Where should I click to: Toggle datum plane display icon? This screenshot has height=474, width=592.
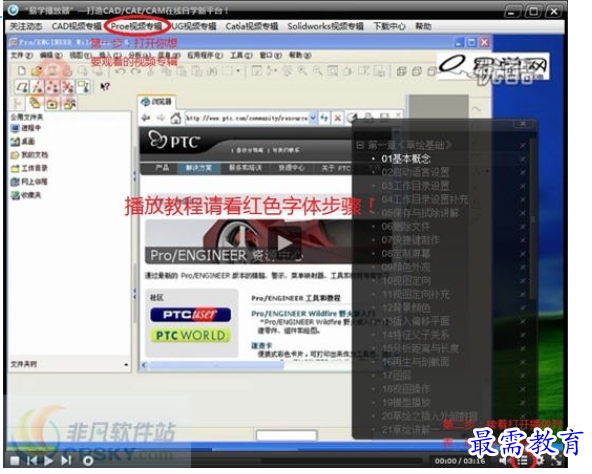coord(22,87)
